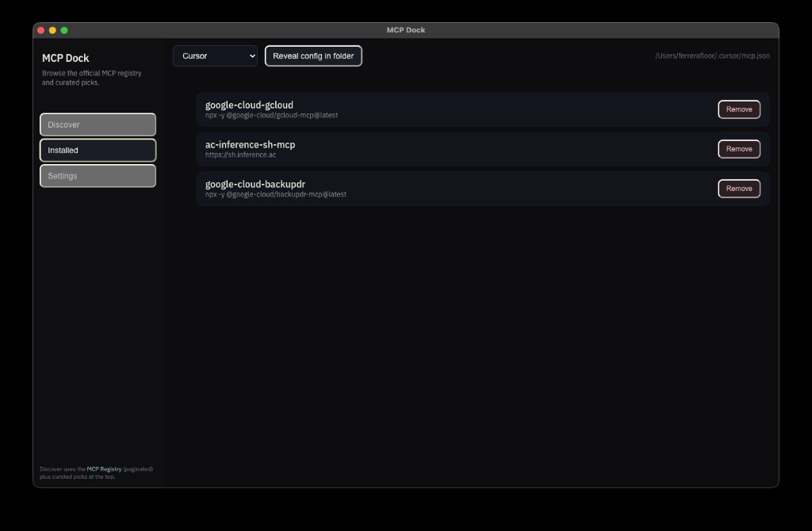Open the Settings section

[x=98, y=176]
